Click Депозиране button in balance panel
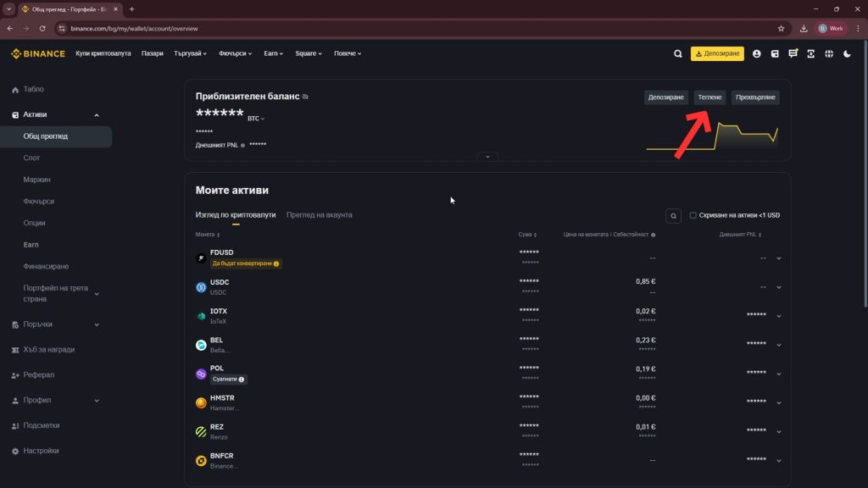The image size is (868, 488). pos(666,97)
